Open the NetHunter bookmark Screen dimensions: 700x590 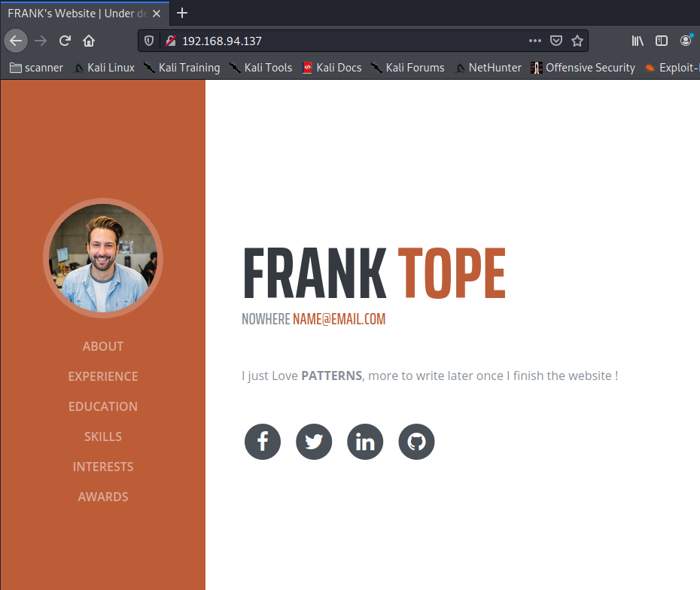488,68
